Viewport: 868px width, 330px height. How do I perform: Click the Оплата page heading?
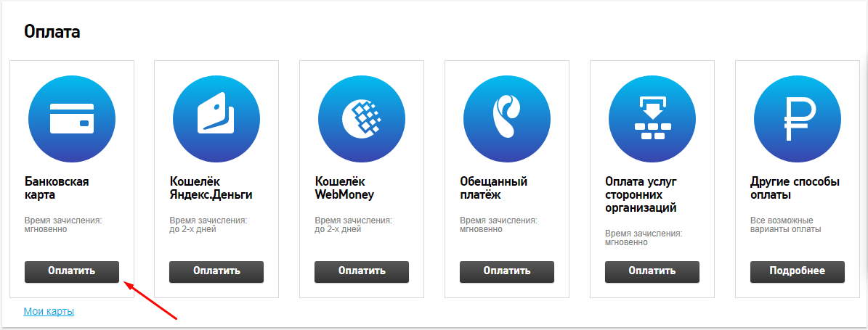point(52,31)
